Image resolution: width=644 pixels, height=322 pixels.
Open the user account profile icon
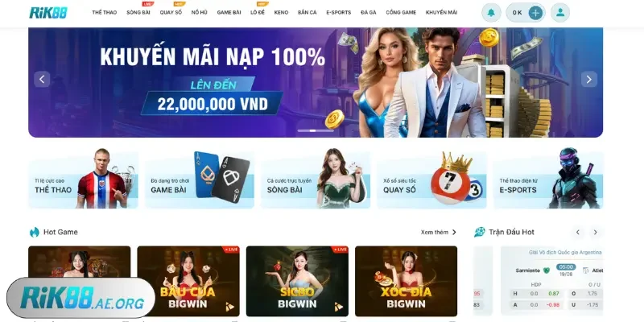pos(559,12)
